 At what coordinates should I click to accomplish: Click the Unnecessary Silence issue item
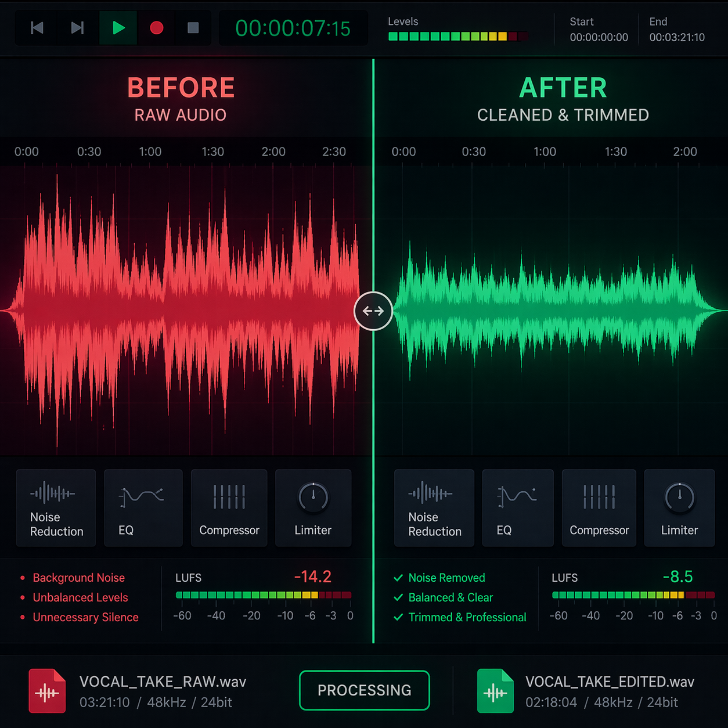pos(80,617)
